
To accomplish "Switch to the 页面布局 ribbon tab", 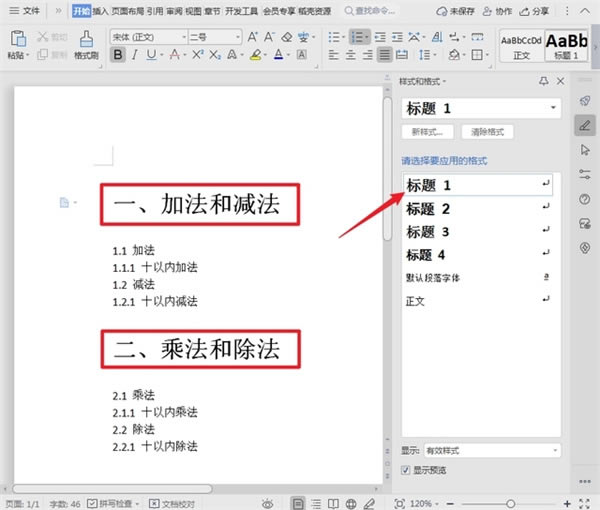I will pos(133,11).
